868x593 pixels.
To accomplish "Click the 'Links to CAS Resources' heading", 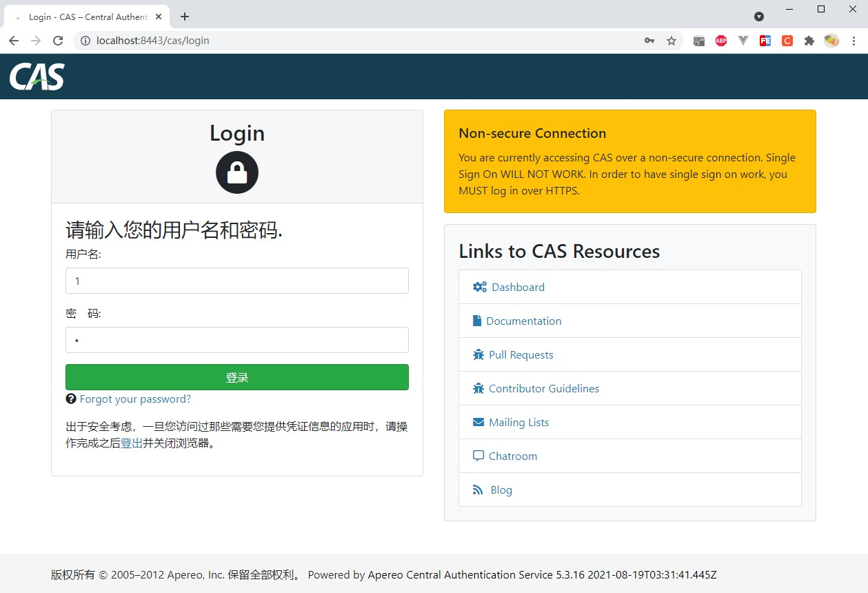I will click(559, 251).
